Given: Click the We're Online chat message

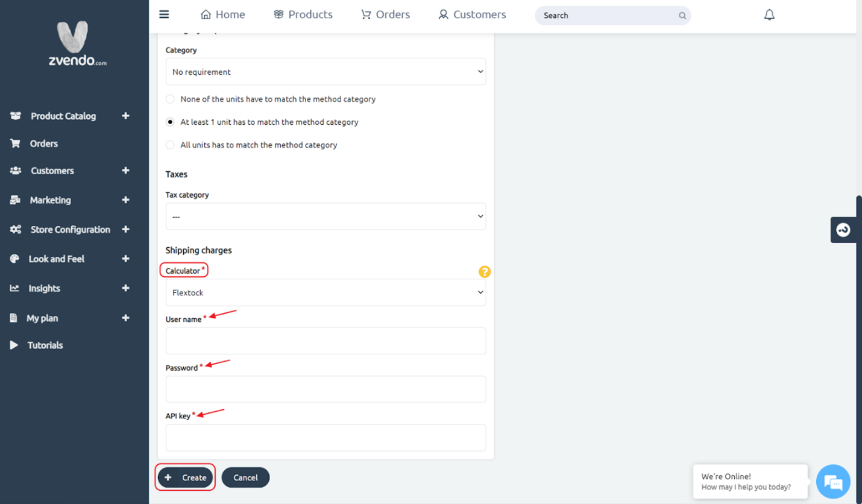Looking at the screenshot, I should click(x=750, y=481).
